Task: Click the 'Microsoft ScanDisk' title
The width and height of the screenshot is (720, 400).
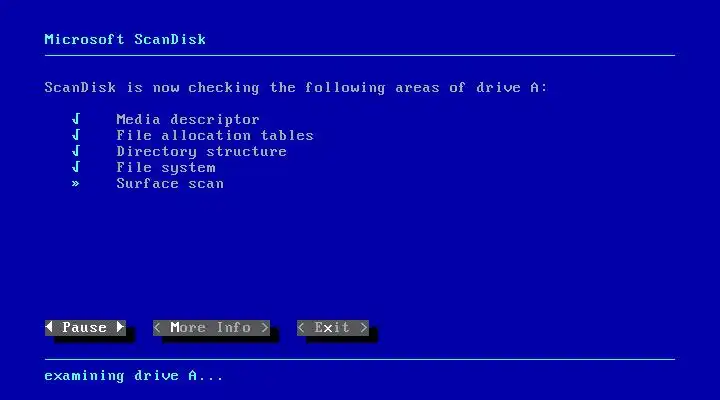Action: [x=125, y=39]
